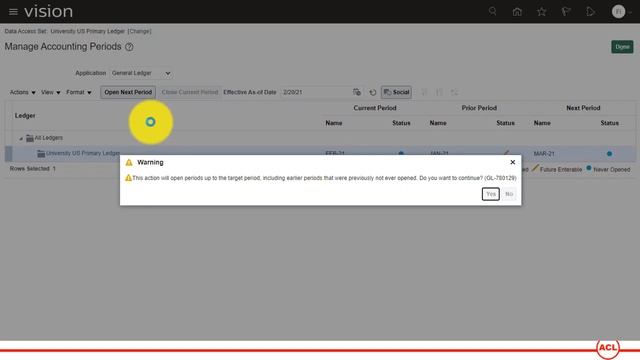Click the profile menu arrow beside avatar
Viewport: 640px width, 360px height.
click(630, 13)
